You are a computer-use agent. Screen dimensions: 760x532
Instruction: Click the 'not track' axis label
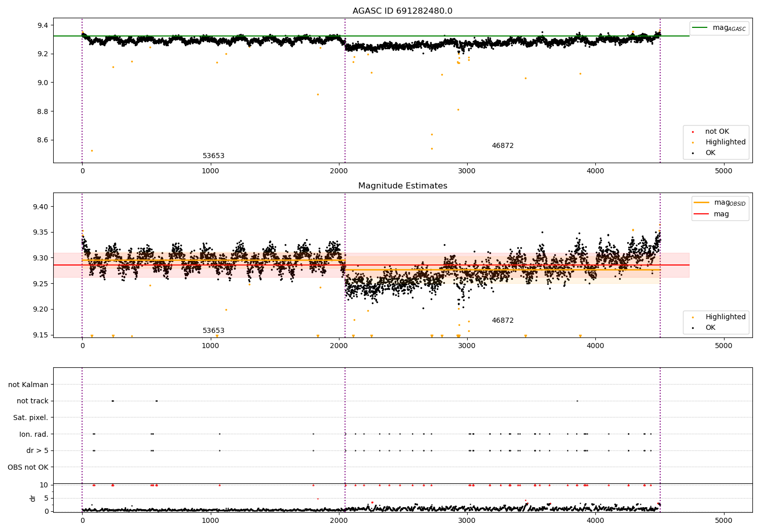point(32,401)
